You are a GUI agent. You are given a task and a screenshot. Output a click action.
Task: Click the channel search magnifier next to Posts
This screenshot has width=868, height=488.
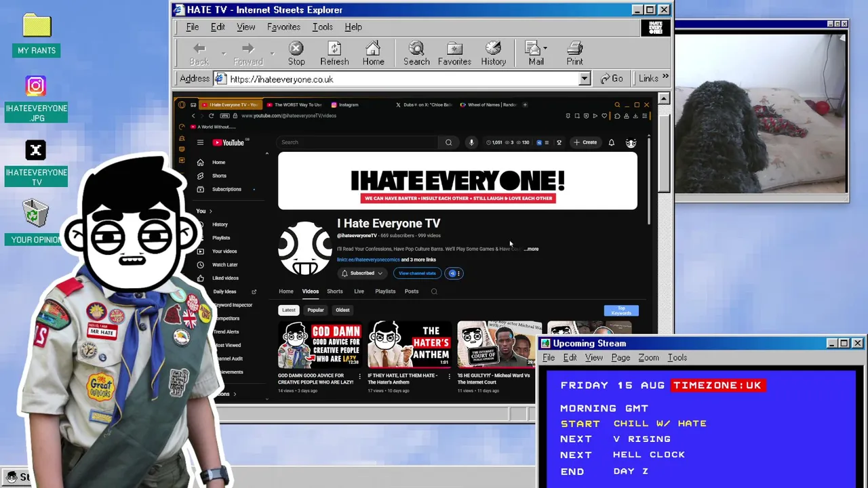(434, 291)
